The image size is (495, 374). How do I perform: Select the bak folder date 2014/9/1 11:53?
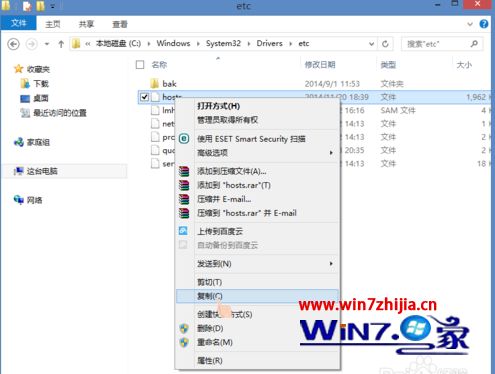(x=332, y=84)
